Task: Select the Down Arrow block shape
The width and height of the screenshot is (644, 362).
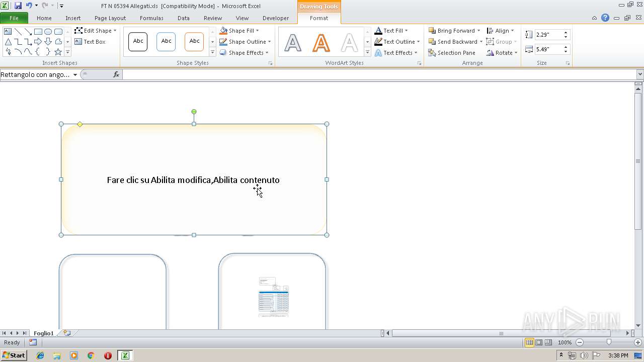Action: (x=48, y=42)
